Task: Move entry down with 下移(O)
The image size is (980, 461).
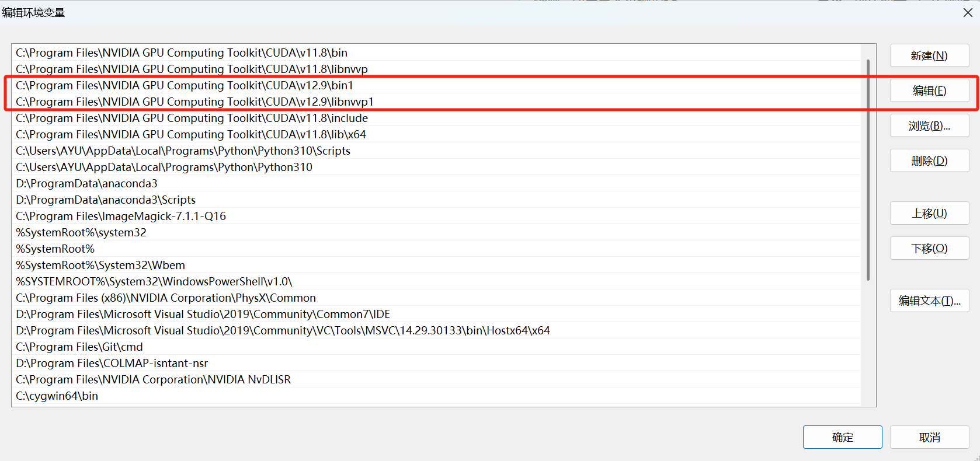Action: coord(929,248)
